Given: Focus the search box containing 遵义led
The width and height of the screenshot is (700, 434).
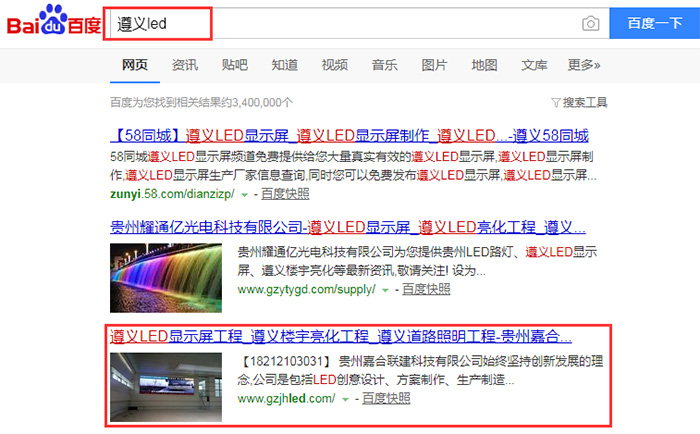Looking at the screenshot, I should [x=340, y=23].
